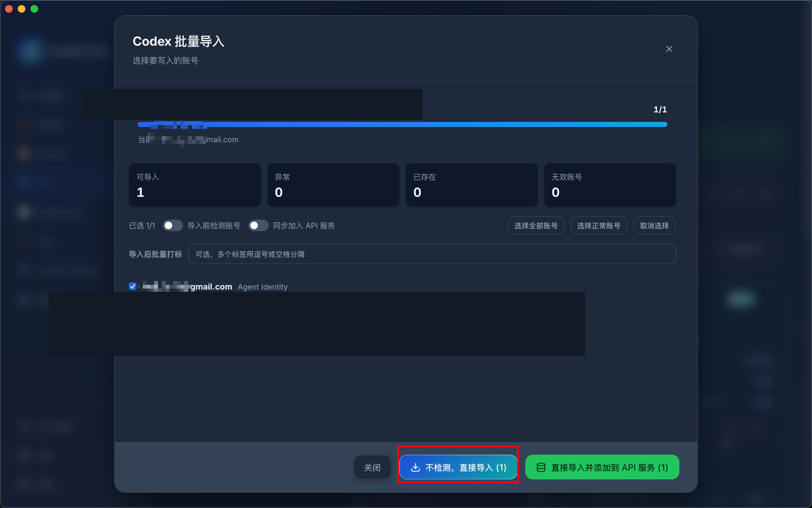Click the Agent Identity label

pyautogui.click(x=263, y=287)
